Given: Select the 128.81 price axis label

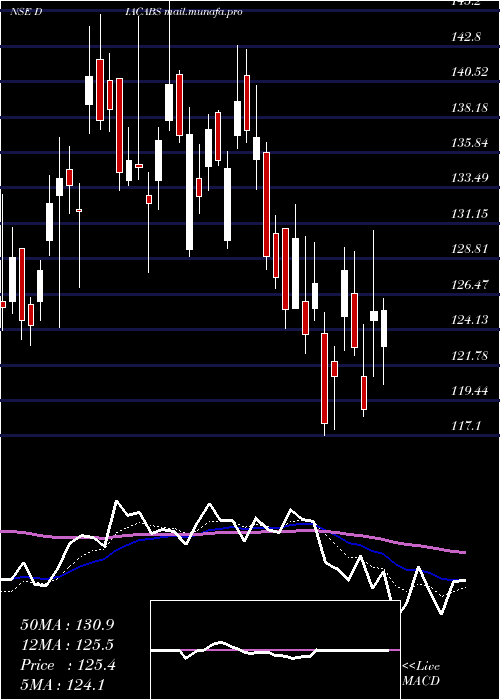Looking at the screenshot, I should pos(470,249).
